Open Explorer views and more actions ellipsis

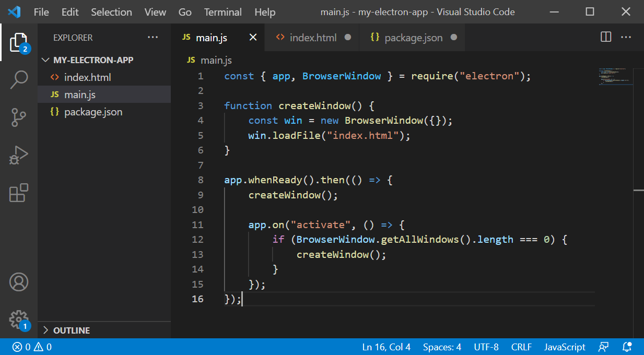pos(153,38)
